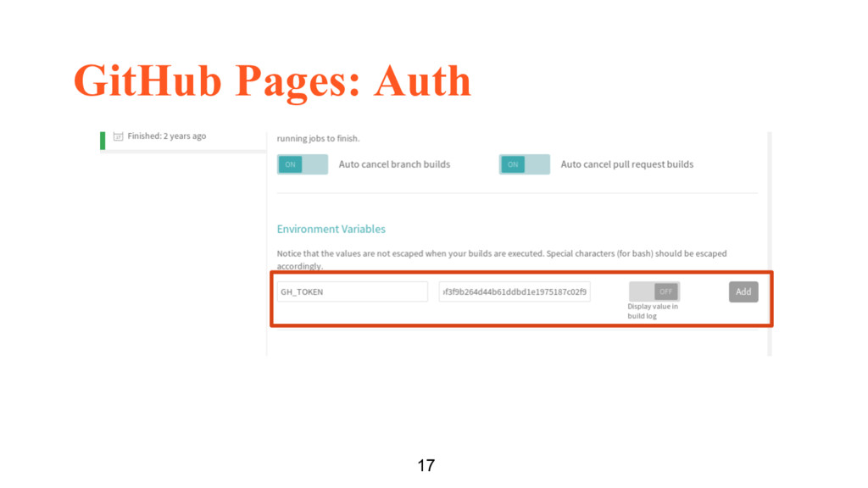Click the slide title GitHub Pages: Auth
868x488 pixels.
click(272, 81)
